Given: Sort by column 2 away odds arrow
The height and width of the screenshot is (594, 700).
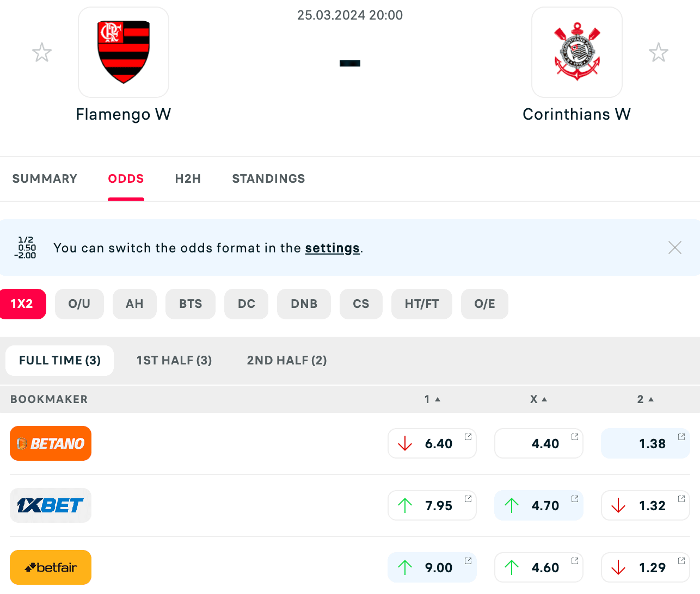Looking at the screenshot, I should click(x=651, y=399).
